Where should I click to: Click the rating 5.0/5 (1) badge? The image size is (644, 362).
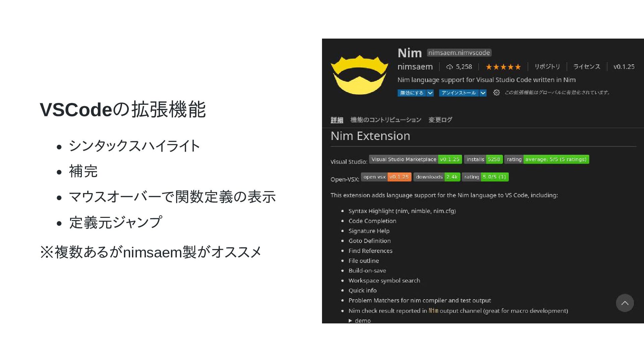pos(485,177)
